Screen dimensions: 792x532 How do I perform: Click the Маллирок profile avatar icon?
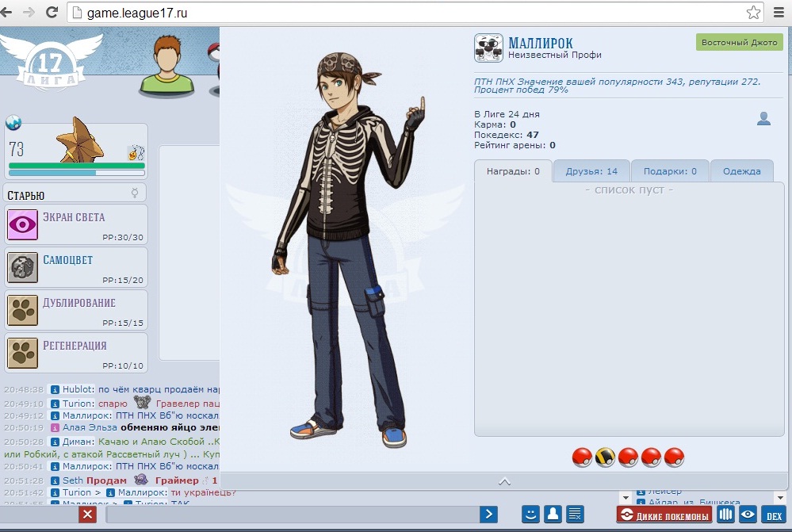click(488, 48)
